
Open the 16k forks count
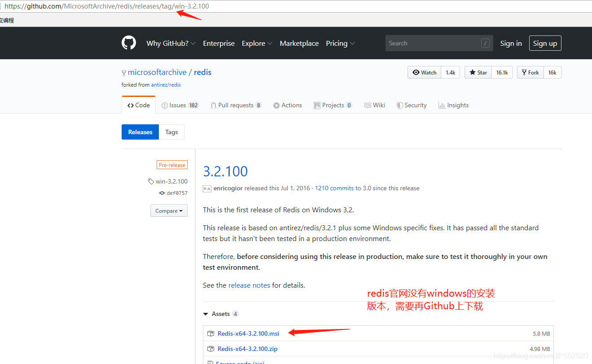[552, 72]
